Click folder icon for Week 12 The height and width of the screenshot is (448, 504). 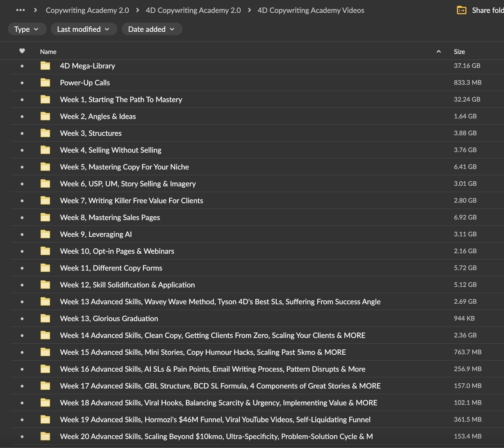[x=45, y=285]
